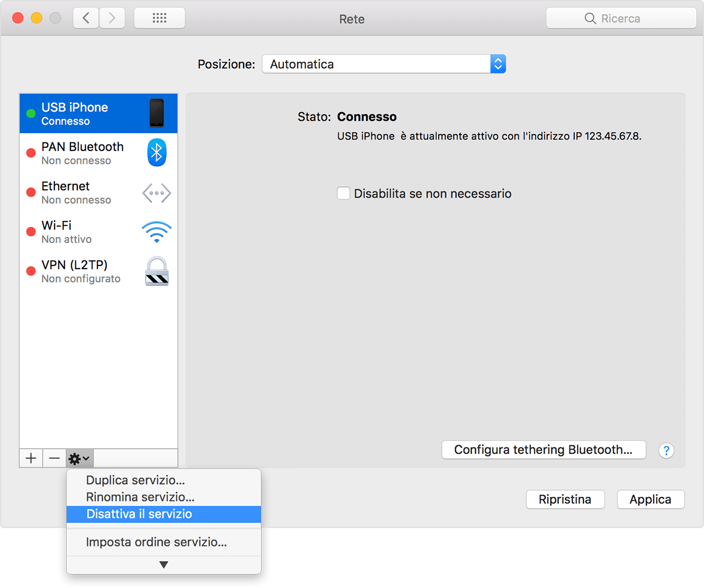Expand more menu items with down arrow
The height and width of the screenshot is (588, 704).
(x=163, y=564)
